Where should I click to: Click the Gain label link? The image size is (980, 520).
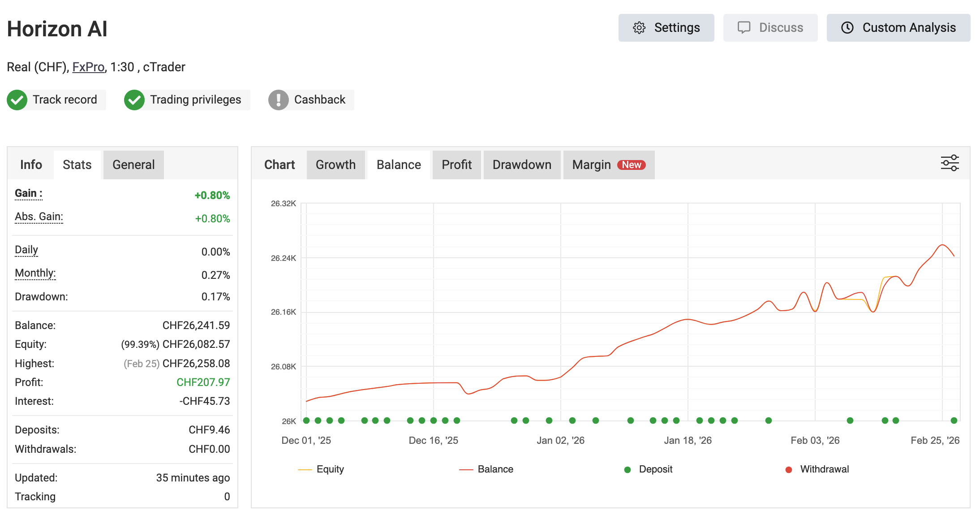coord(29,193)
